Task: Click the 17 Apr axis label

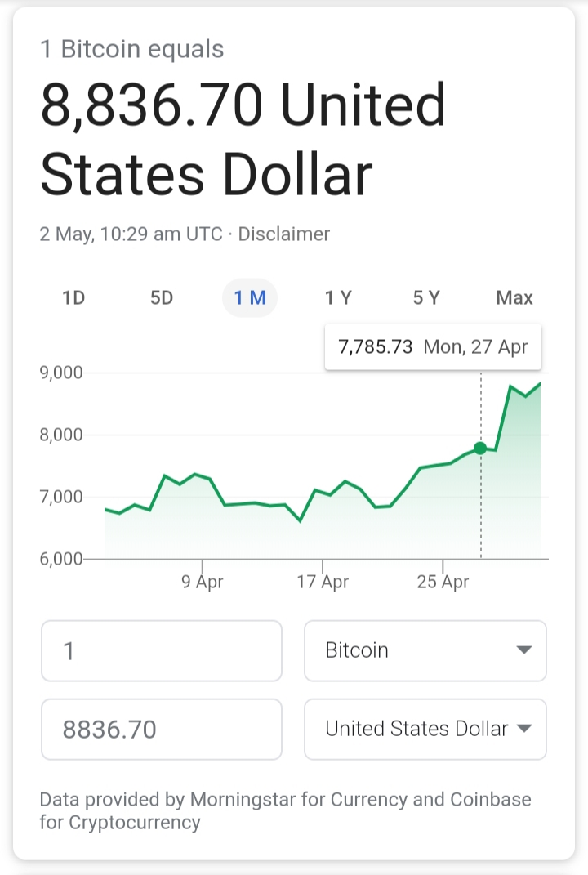Action: click(x=323, y=583)
